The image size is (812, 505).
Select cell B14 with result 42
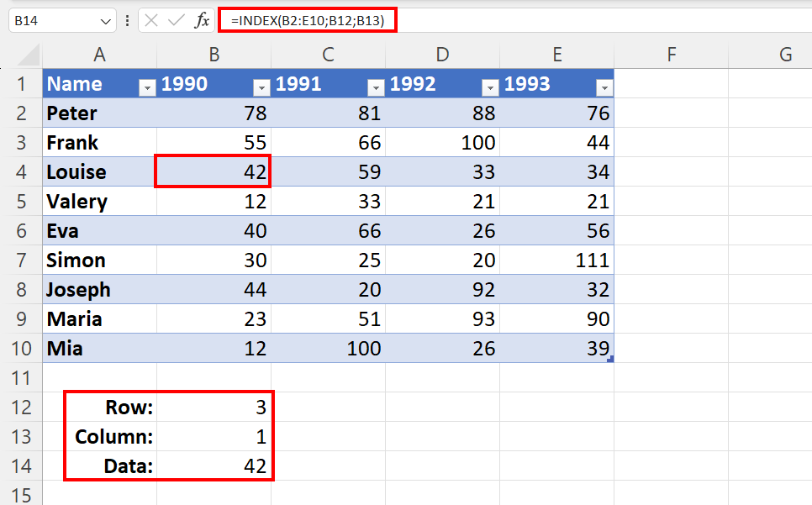pyautogui.click(x=214, y=466)
